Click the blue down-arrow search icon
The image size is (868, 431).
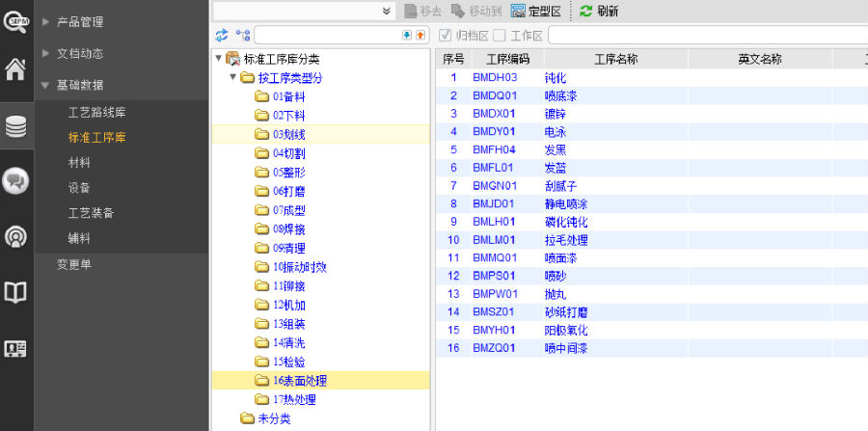tap(406, 36)
